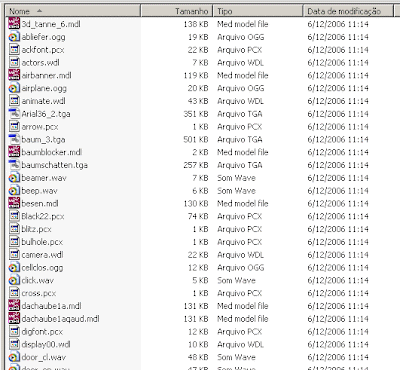
Task: Select the dachaube1aqaud.mdl file name
Action: 60,319
